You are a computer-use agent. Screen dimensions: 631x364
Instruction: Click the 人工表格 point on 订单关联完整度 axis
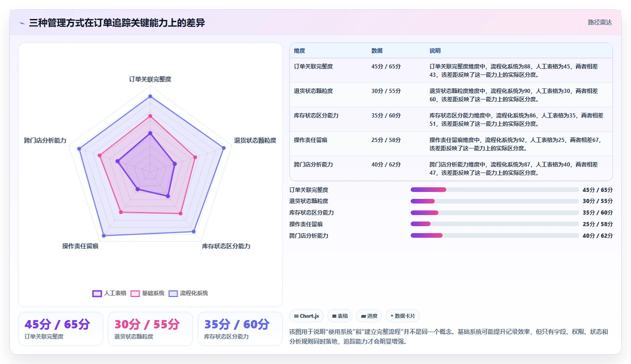pyautogui.click(x=150, y=133)
